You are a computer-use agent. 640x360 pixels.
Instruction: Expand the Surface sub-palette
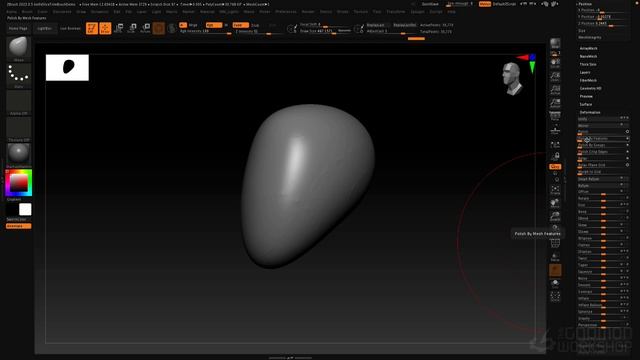pos(586,104)
